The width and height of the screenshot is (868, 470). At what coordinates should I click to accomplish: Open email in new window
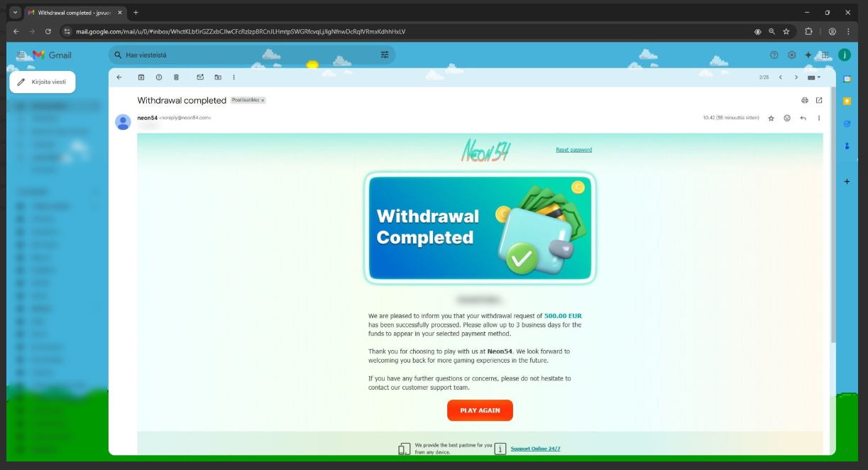[x=819, y=100]
